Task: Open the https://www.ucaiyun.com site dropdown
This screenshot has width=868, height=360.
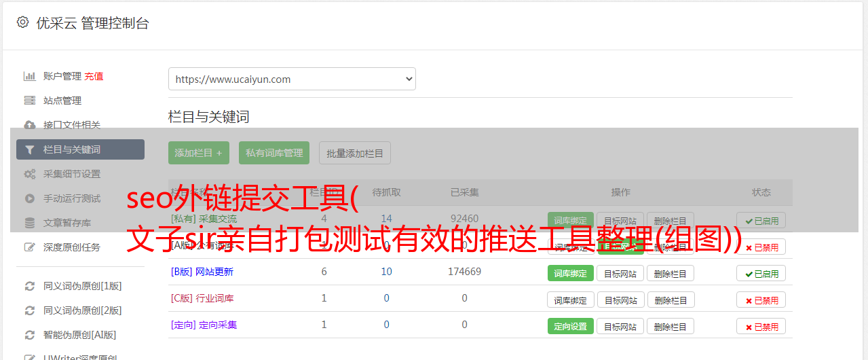Action: 292,79
